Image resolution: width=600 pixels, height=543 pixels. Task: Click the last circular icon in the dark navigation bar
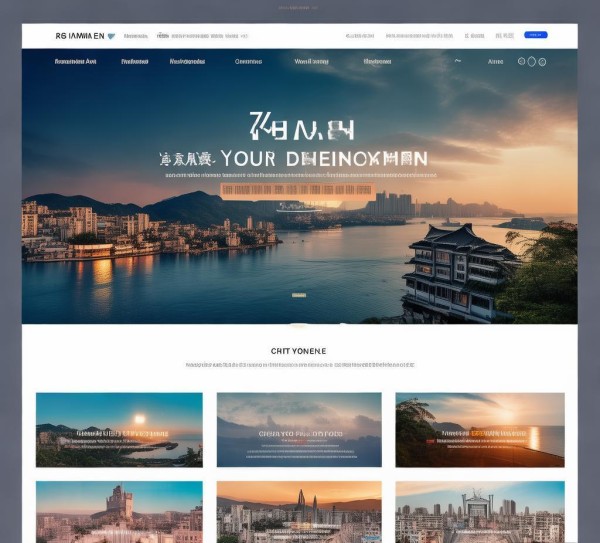[540, 61]
